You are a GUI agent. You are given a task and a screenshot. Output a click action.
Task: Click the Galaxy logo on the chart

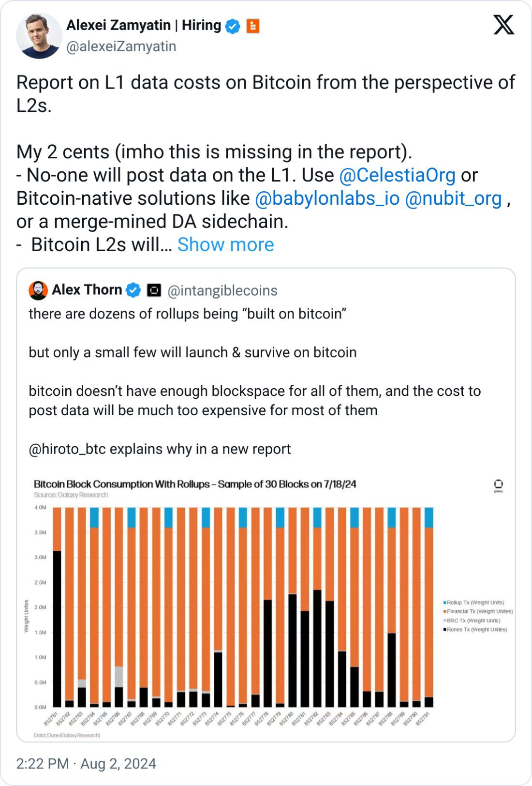[498, 485]
